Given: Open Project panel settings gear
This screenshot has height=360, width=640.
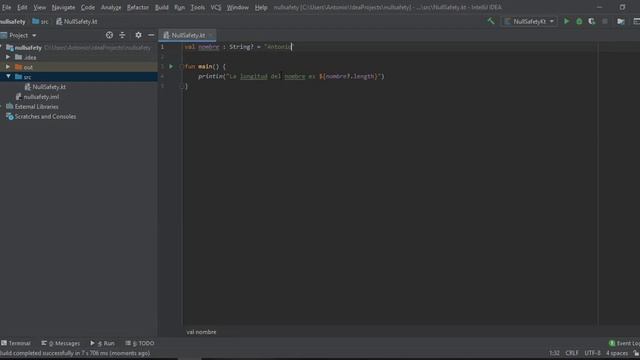Looking at the screenshot, I should click(x=138, y=35).
